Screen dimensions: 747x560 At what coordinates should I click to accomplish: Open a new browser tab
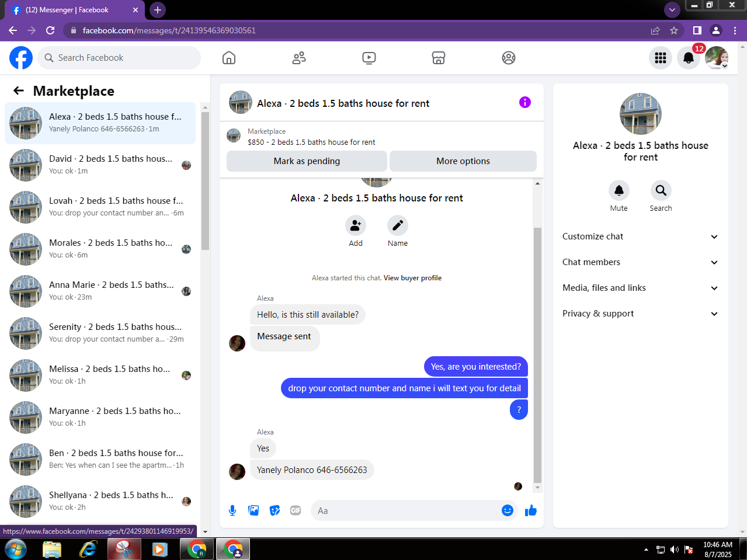point(158,10)
